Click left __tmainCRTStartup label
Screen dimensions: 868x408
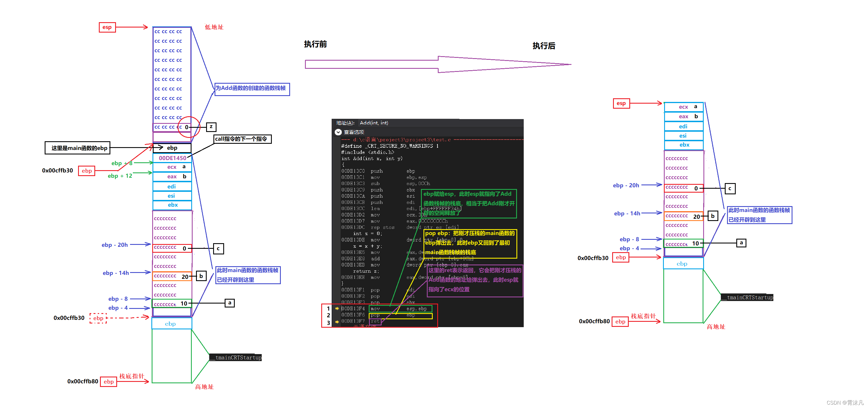(x=236, y=357)
